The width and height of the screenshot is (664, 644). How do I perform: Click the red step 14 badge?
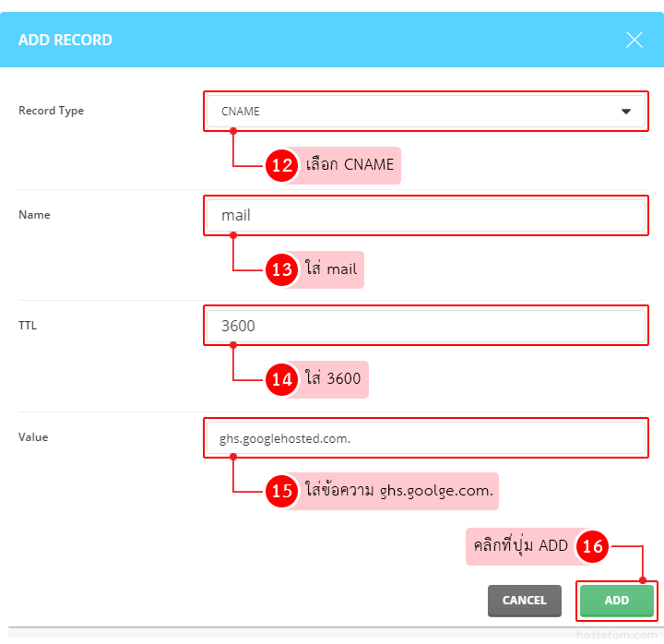coord(280,379)
